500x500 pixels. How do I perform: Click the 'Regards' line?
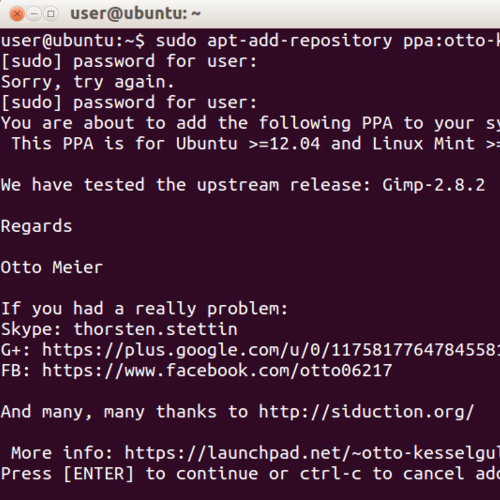(36, 227)
